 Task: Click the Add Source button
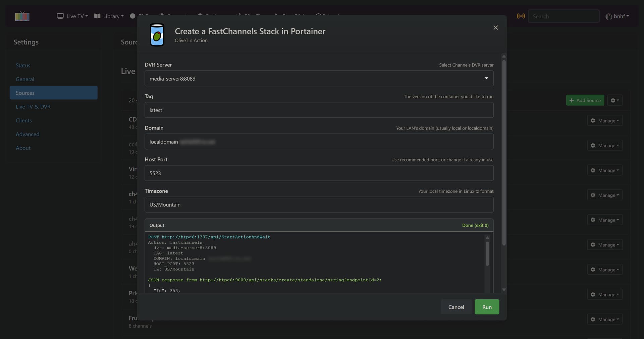point(585,100)
